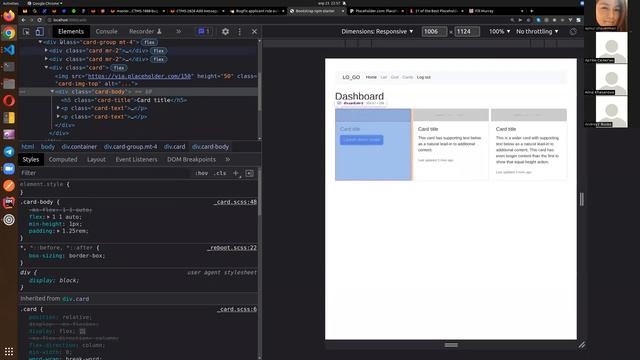Open the 100% zoom dropdown
This screenshot has height=360, width=640.
(500, 31)
